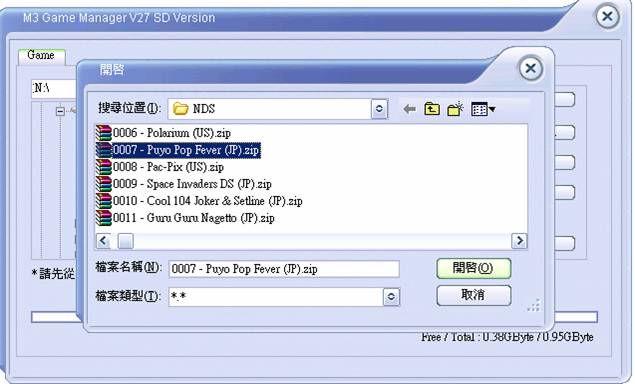Navigate up one folder level
Viewport: 635px width, 384px height.
(x=432, y=109)
